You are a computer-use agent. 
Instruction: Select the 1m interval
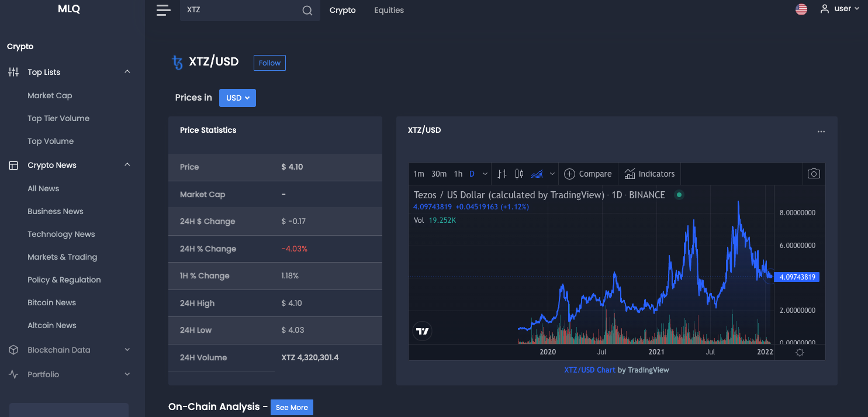(x=419, y=174)
